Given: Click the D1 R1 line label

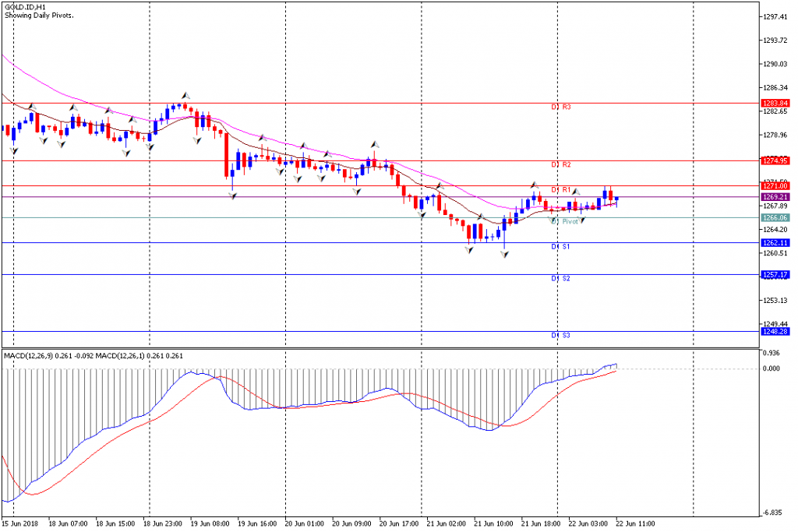Looking at the screenshot, I should pyautogui.click(x=562, y=190).
